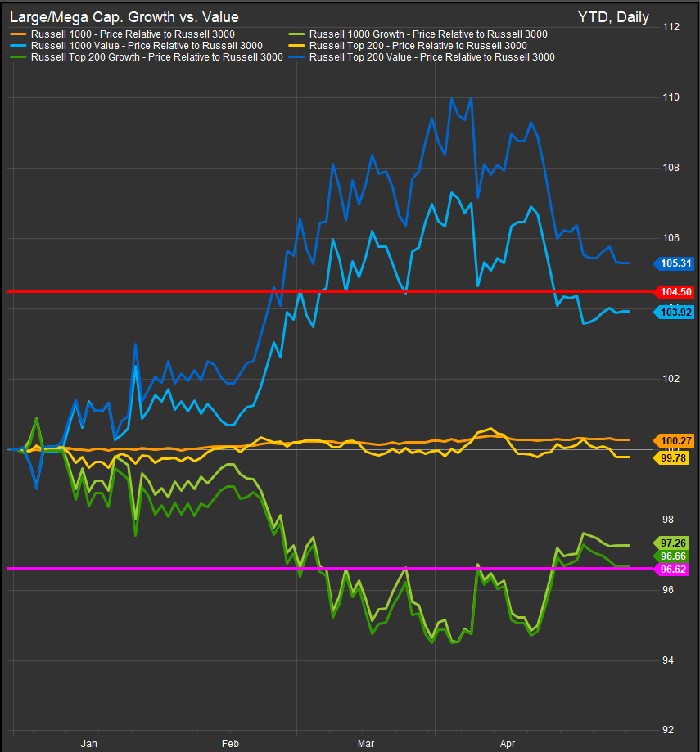Click the 94 y-axis label
This screenshot has height=752, width=700.
coord(668,660)
